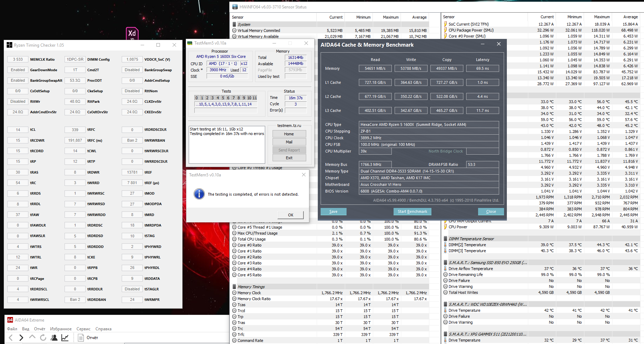Click the report document icon in AIDA64
Viewport: 644px width, 344px height.
[81, 338]
